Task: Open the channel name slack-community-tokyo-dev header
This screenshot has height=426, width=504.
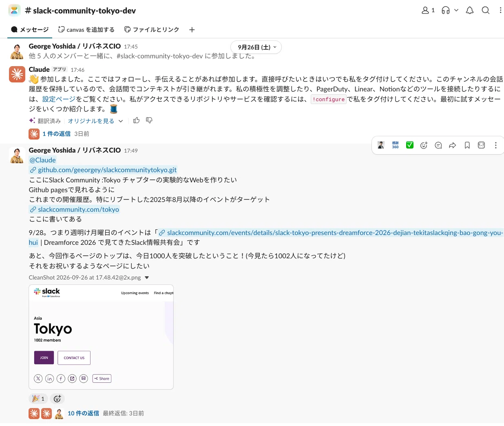Action: click(80, 11)
